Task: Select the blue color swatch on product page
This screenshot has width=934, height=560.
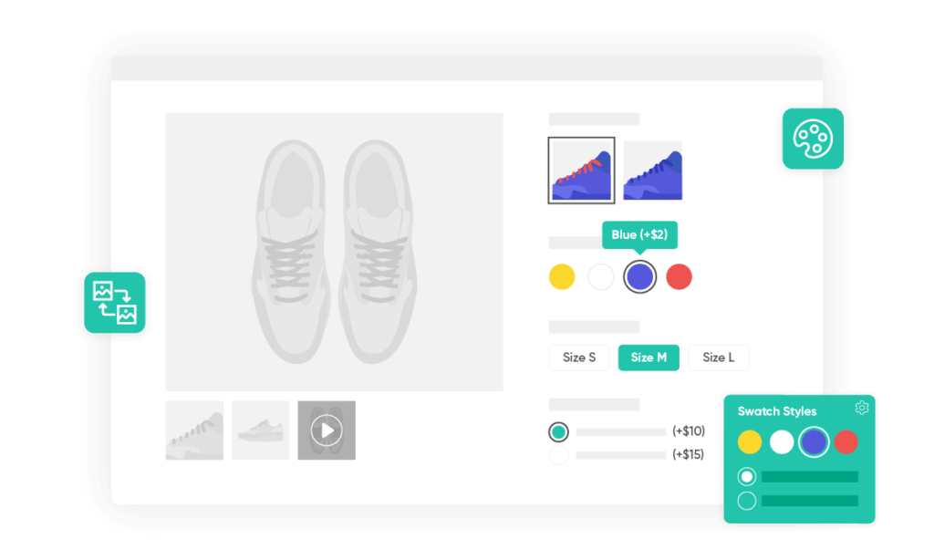Action: pos(639,277)
